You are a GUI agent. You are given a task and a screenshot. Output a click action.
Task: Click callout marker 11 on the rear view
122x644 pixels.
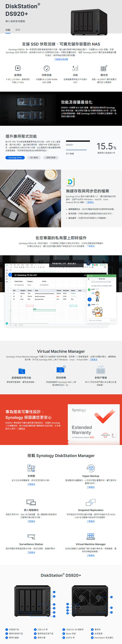pyautogui.click(x=111, y=597)
